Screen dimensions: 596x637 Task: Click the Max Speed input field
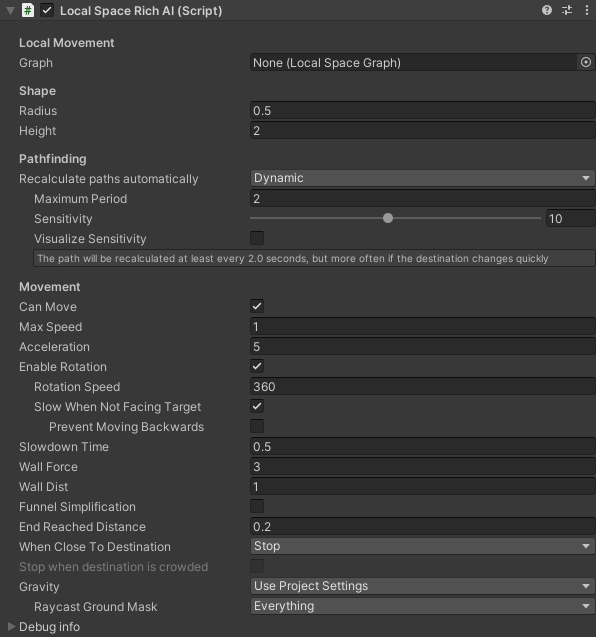tap(423, 327)
